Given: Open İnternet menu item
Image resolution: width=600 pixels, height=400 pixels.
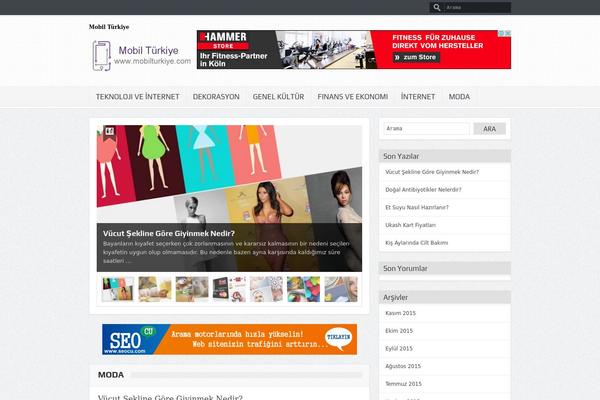Looking at the screenshot, I should pyautogui.click(x=418, y=97).
